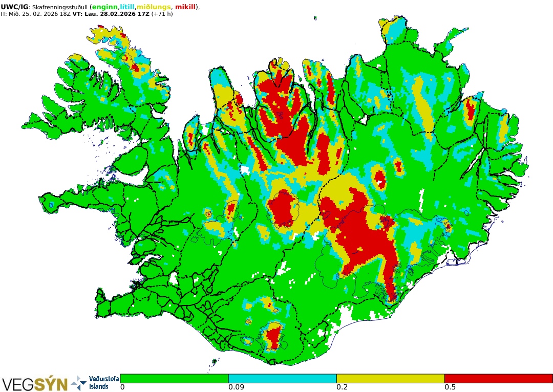Screen dimensions: 553x392
Task: Click the yellow legend color bar segment
Action: coord(390,378)
